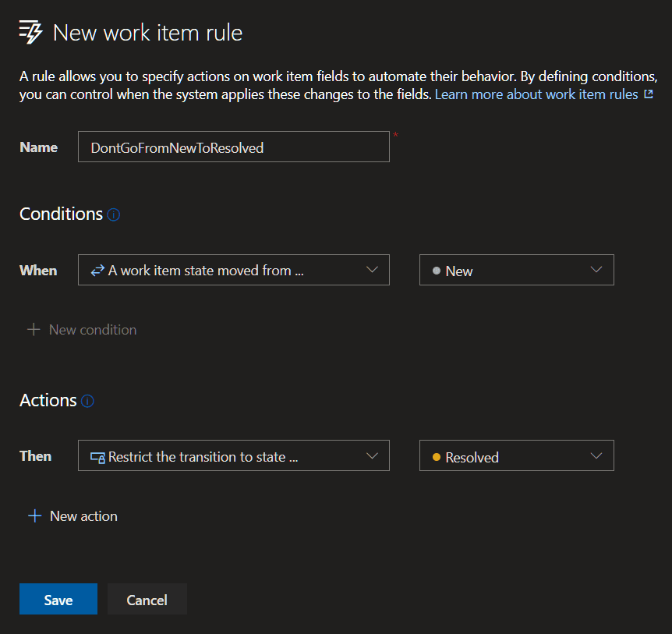The width and height of the screenshot is (672, 634).
Task: Click the New condition text label
Action: click(93, 330)
